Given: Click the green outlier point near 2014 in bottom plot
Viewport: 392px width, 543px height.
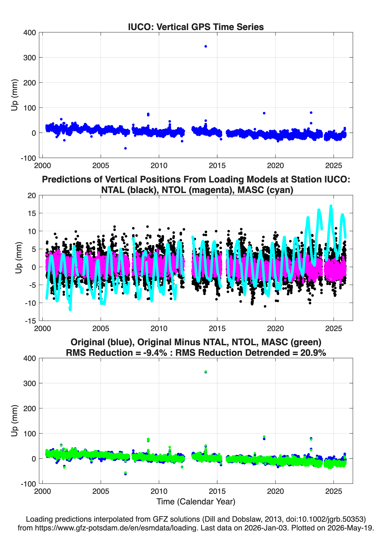Looking at the screenshot, I should (x=206, y=372).
